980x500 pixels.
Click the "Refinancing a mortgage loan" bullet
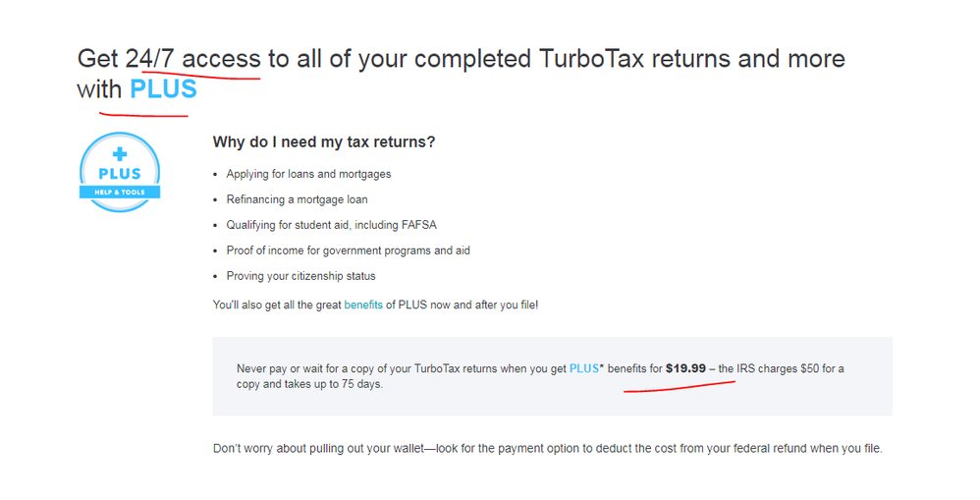[x=297, y=199]
